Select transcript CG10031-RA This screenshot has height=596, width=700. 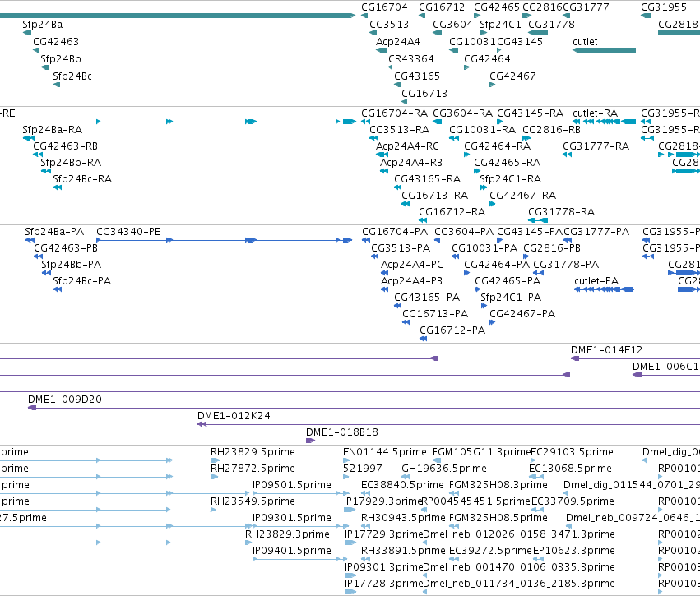click(482, 130)
